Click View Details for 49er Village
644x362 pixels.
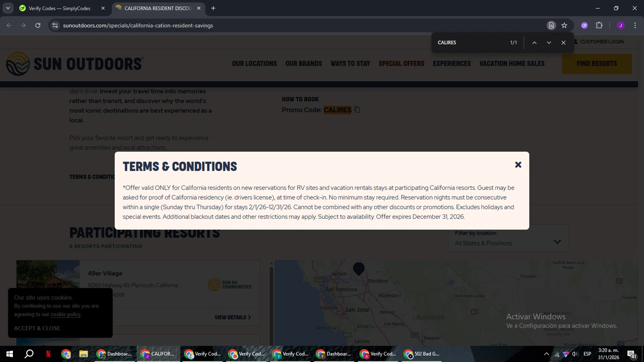tap(233, 317)
